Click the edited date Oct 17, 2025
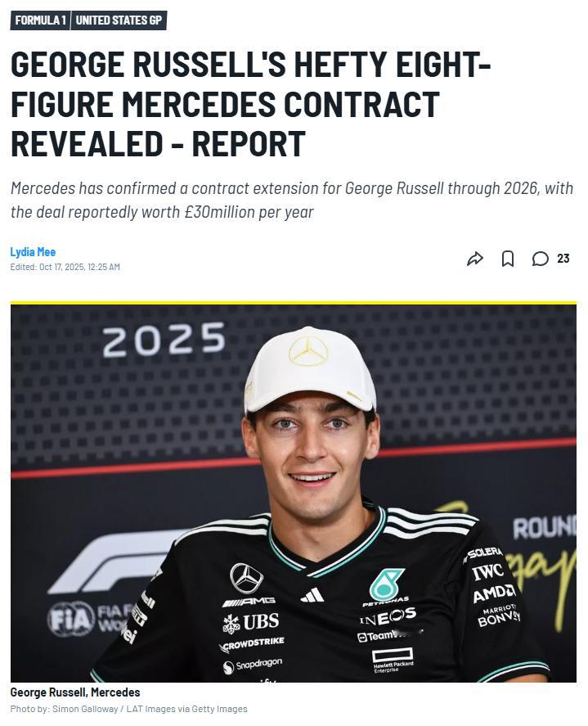The height and width of the screenshot is (726, 588). 65,267
